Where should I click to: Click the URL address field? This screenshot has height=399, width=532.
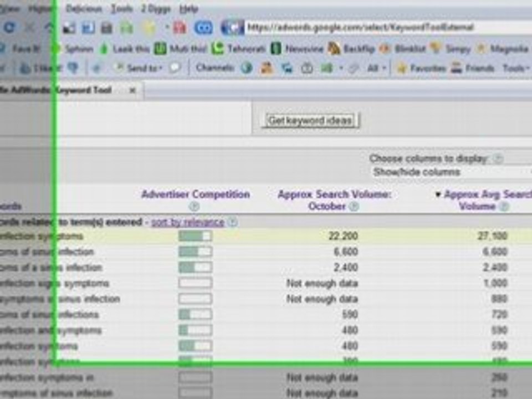[x=388, y=28]
